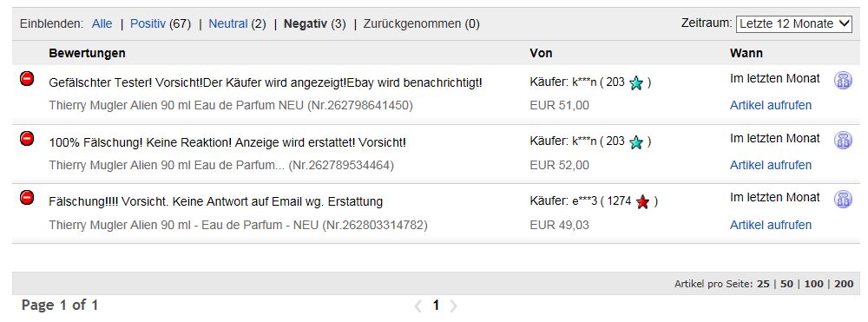Open the Zeitraum Letzte 12 Monate dropdown
Image resolution: width=868 pixels, height=322 pixels.
coord(794,23)
